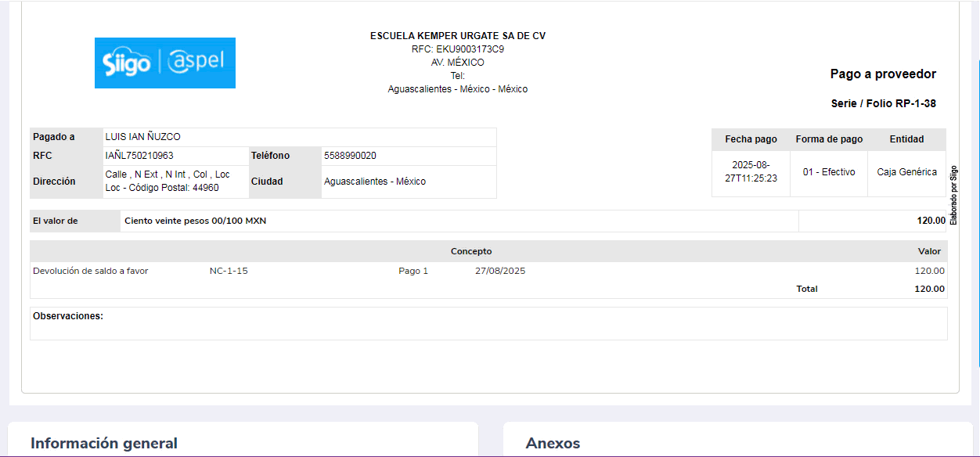This screenshot has width=980, height=457.
Task: Click the NC-1-15 document reference
Action: 229,271
